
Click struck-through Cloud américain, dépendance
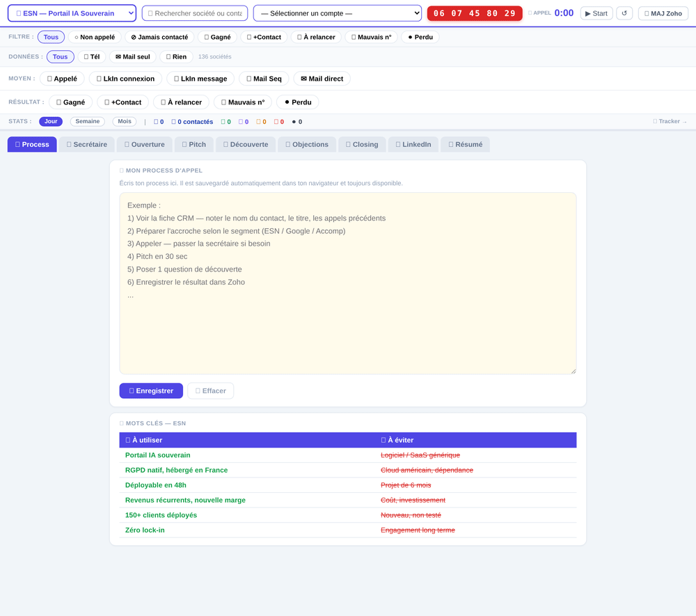(x=427, y=470)
